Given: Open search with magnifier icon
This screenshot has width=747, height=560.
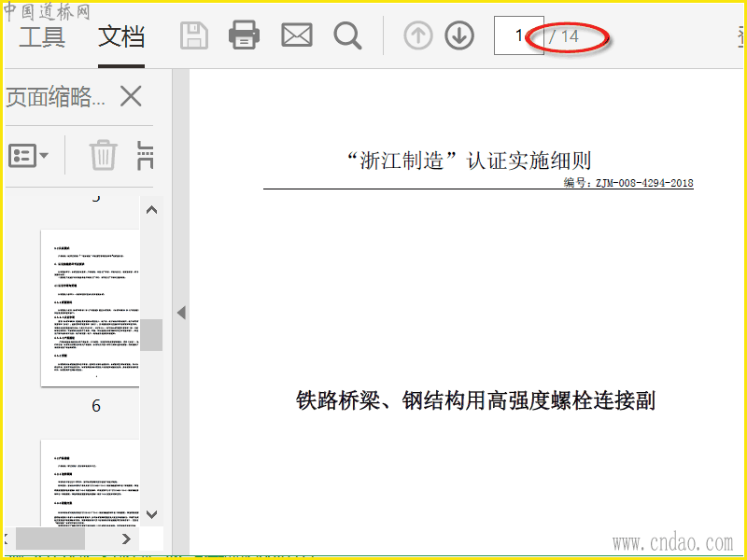Looking at the screenshot, I should coord(347,35).
